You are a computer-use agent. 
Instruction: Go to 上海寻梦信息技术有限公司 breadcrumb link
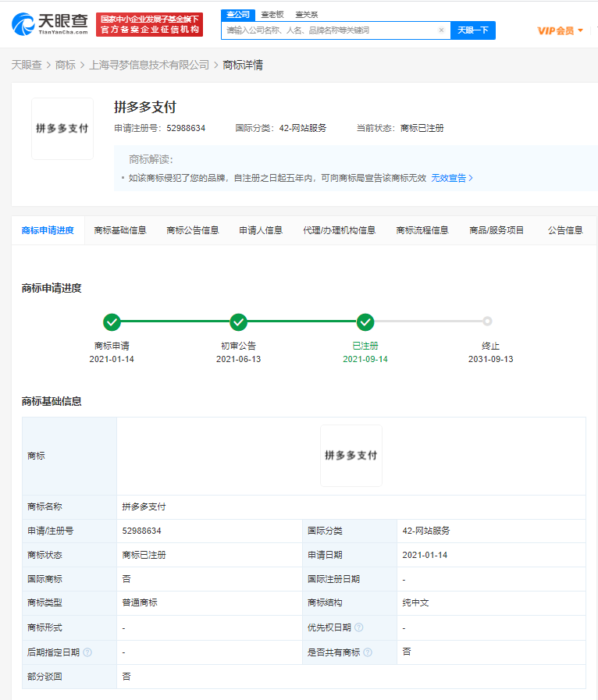pyautogui.click(x=150, y=65)
